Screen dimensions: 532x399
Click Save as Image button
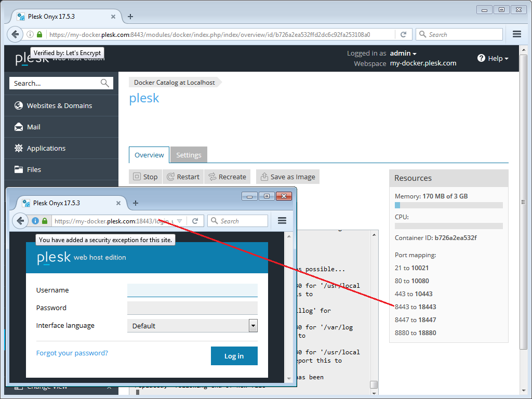pos(288,177)
